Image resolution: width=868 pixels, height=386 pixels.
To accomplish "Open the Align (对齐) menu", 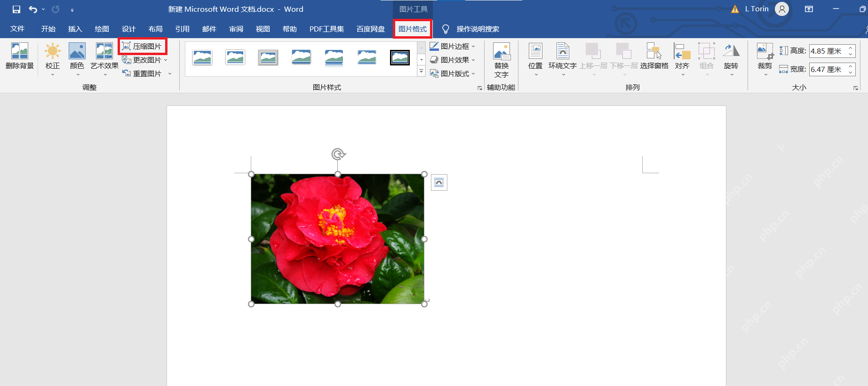I will coord(682,59).
